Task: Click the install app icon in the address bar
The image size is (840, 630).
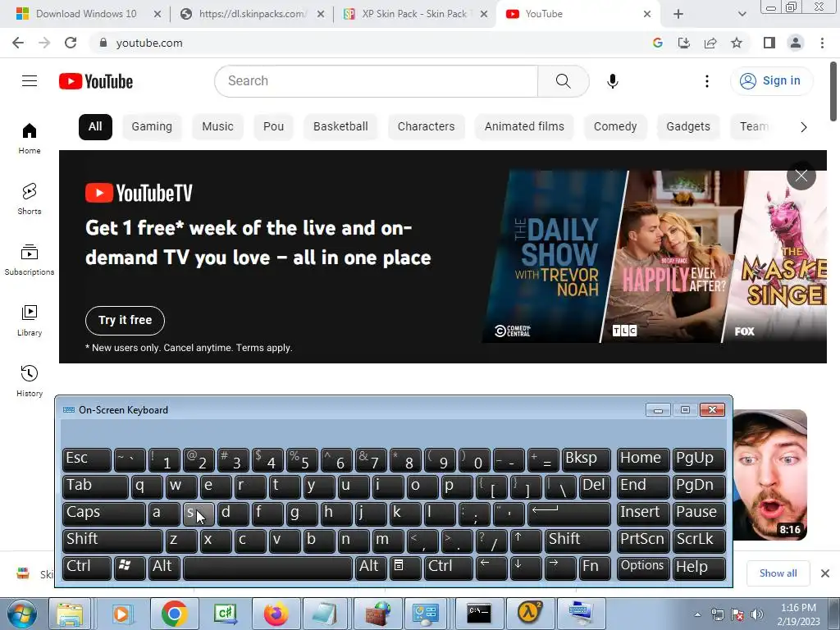Action: click(x=683, y=43)
